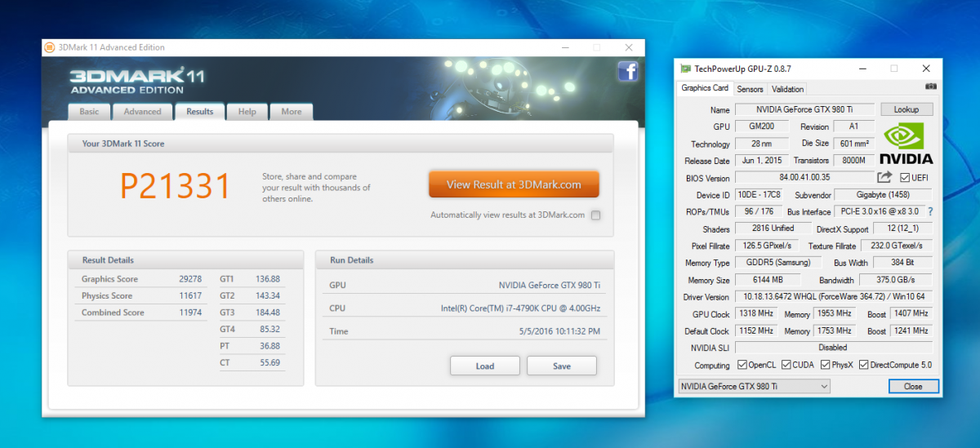Click the GPU-Z screenshot camera icon
Viewport: 980px width, 448px height.
pyautogui.click(x=930, y=86)
